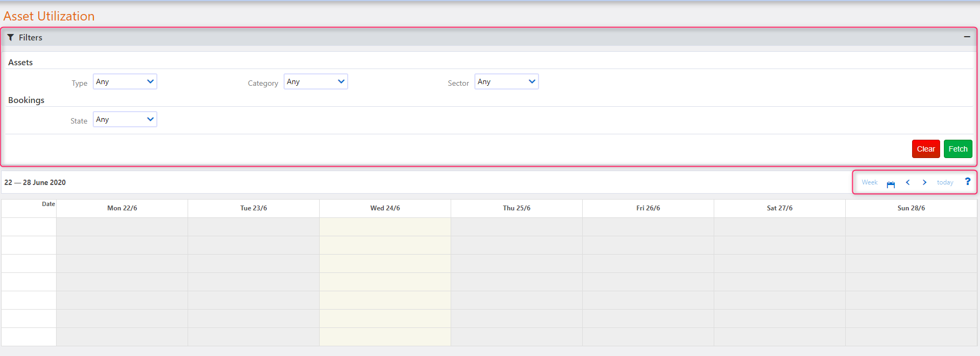
Task: Choose a booking State from the dropdown
Action: tap(125, 119)
